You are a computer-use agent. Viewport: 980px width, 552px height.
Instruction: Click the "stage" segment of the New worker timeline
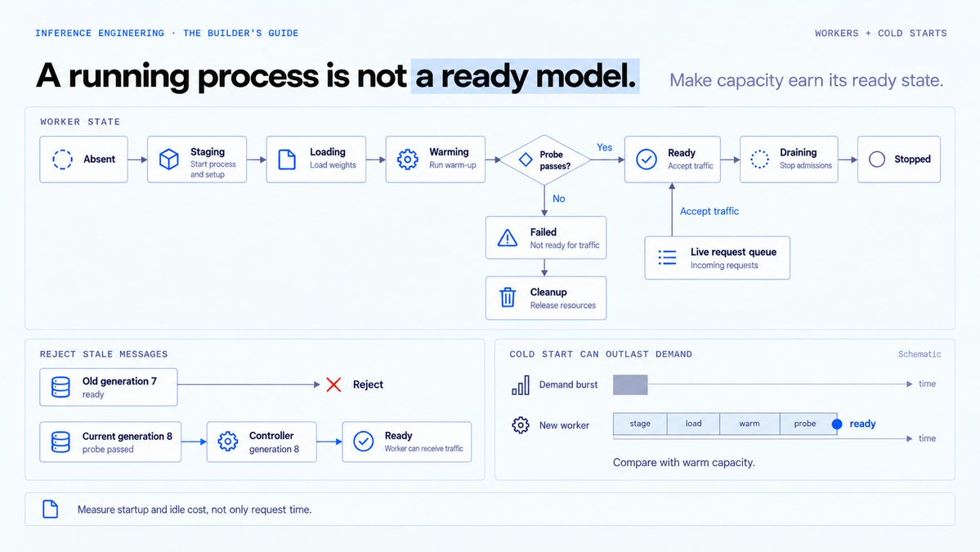click(x=640, y=424)
